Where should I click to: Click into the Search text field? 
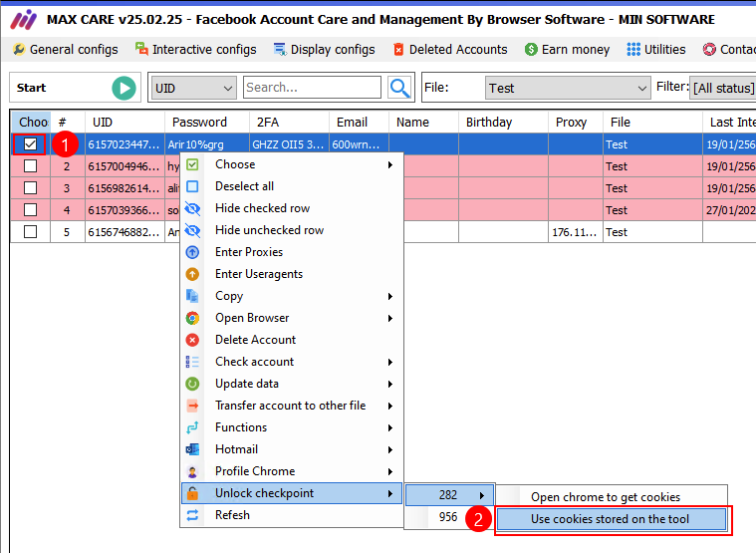pyautogui.click(x=312, y=88)
